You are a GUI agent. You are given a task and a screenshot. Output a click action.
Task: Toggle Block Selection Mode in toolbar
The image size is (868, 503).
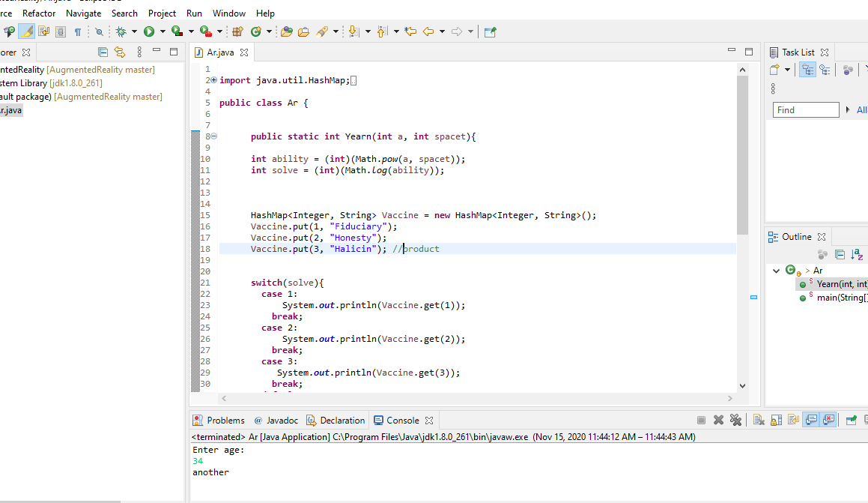[61, 31]
